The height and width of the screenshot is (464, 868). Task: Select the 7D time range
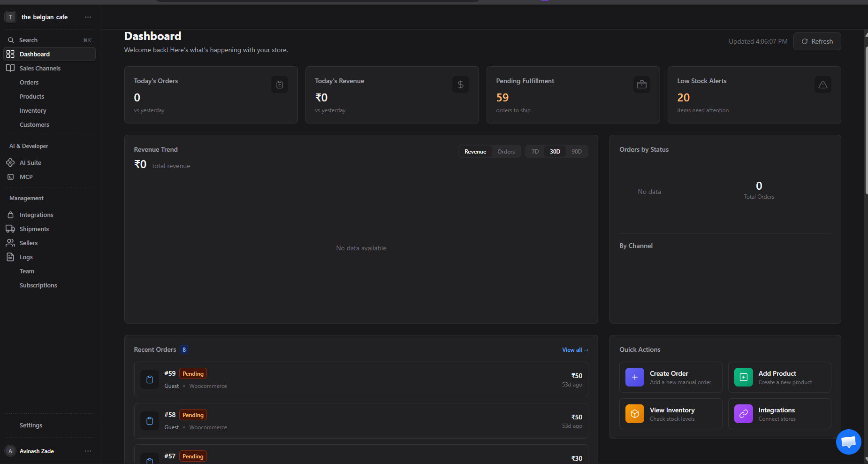[535, 152]
